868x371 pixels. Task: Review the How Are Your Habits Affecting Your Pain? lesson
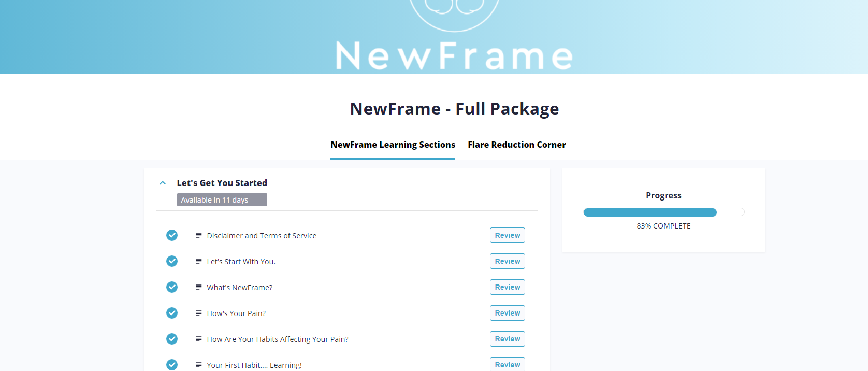click(x=507, y=339)
